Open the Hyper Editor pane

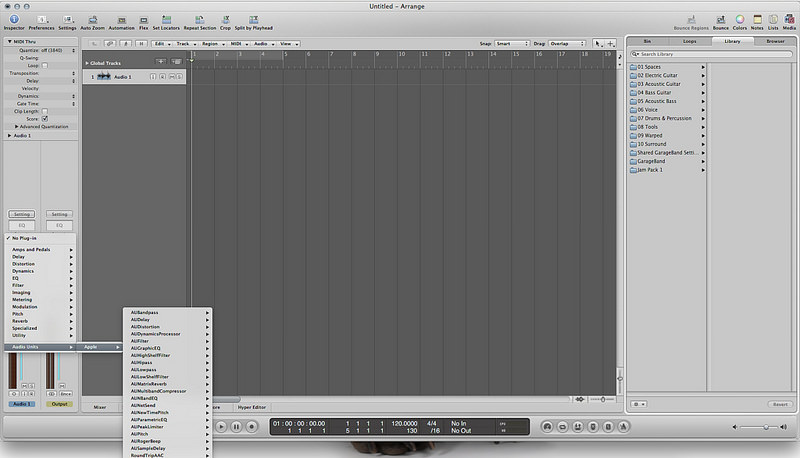252,407
